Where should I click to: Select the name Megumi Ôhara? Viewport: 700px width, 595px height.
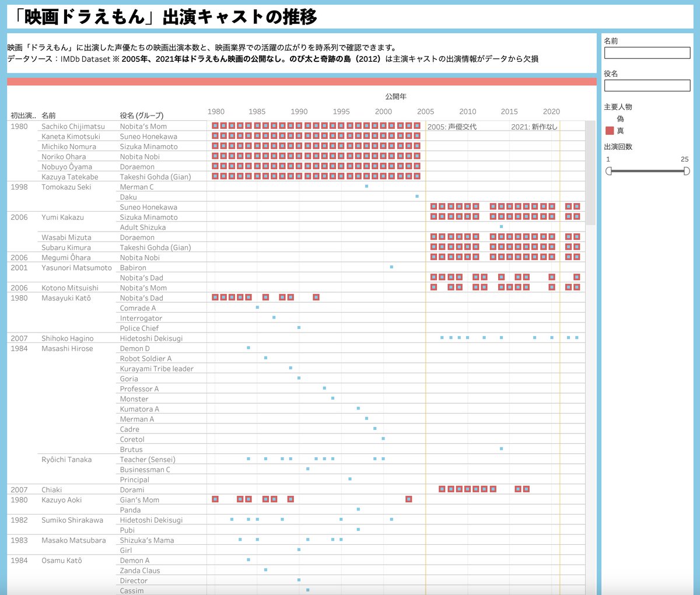point(66,257)
